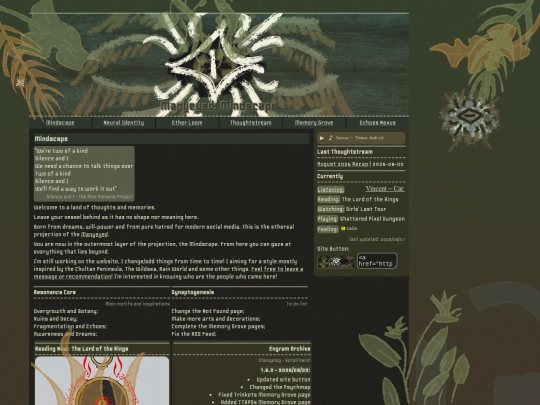Click 'Changed the Psychmap' changelog entry
The image size is (540, 405).
point(280,387)
